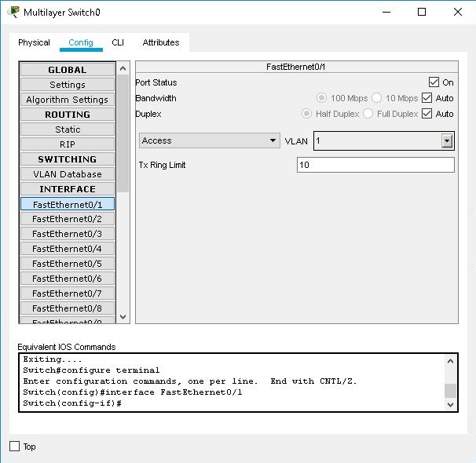Image resolution: width=476 pixels, height=463 pixels.
Task: Select the 10 Mbps radio button
Action: pyautogui.click(x=377, y=98)
